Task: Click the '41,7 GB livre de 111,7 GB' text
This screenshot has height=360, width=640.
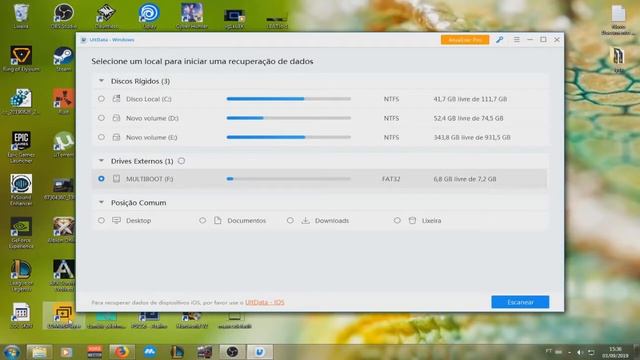Action: [x=470, y=99]
